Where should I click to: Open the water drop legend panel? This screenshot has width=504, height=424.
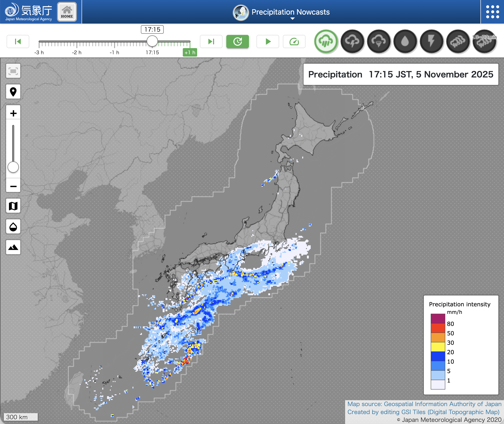13,226
